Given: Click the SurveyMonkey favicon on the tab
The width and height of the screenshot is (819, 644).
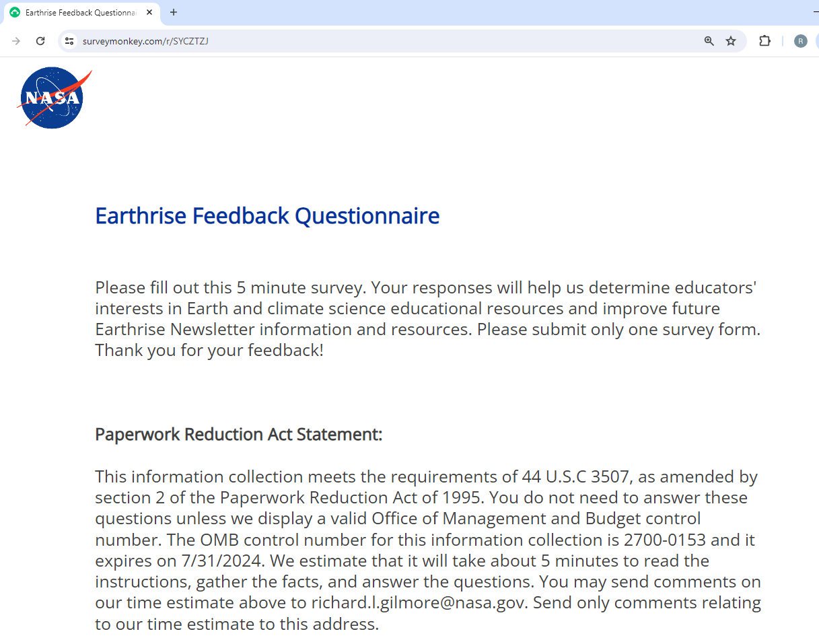Looking at the screenshot, I should 15,12.
